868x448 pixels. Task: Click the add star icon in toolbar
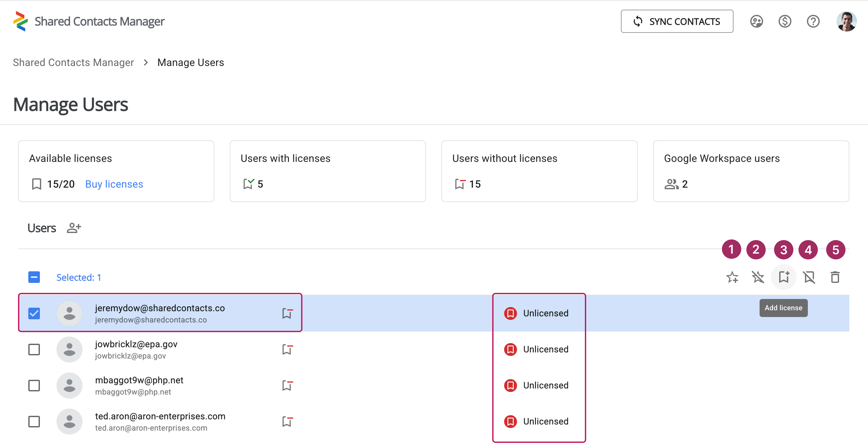(x=732, y=277)
